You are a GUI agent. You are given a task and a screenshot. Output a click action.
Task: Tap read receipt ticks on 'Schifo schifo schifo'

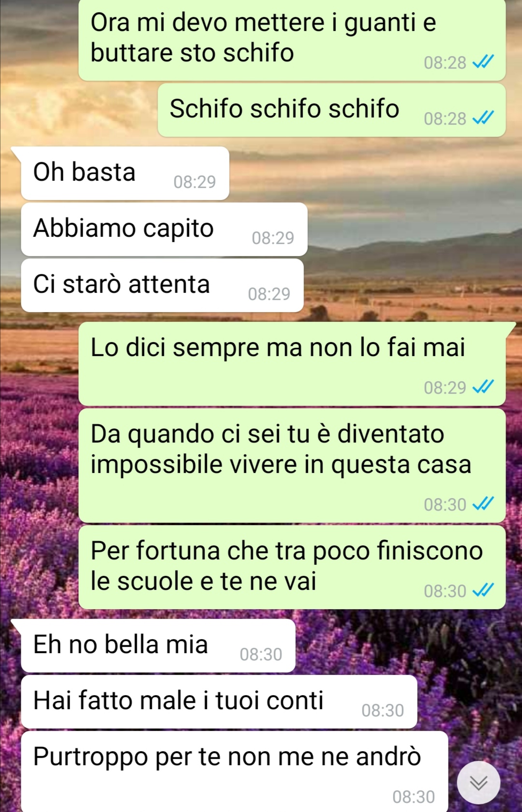[483, 117]
